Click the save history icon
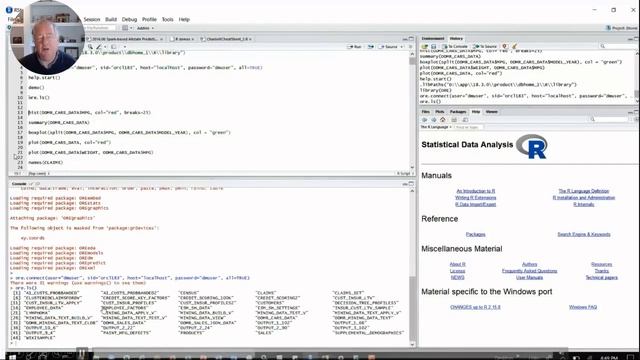 [433, 47]
